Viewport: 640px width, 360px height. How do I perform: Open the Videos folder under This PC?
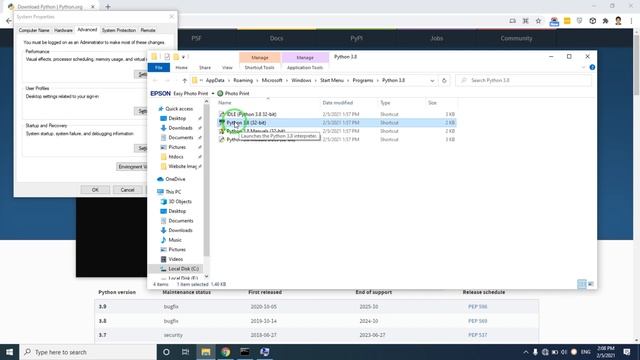coord(172,259)
